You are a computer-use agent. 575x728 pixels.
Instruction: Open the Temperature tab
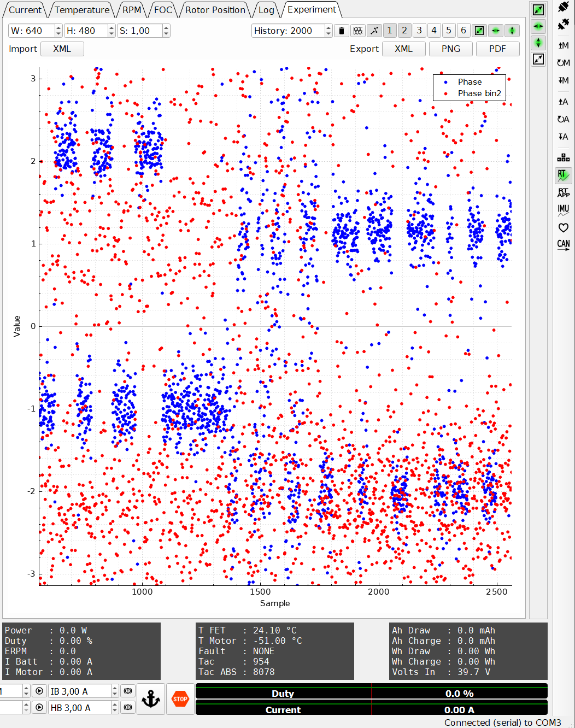[x=82, y=10]
